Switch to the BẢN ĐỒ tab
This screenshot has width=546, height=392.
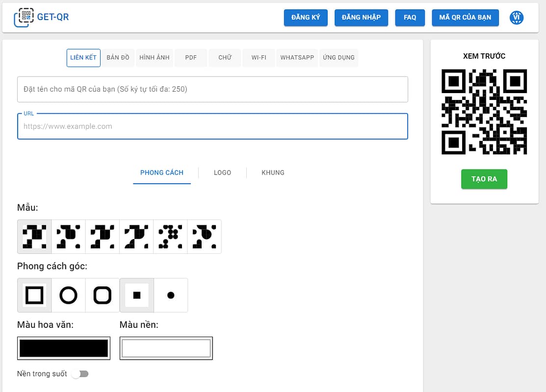click(x=118, y=58)
